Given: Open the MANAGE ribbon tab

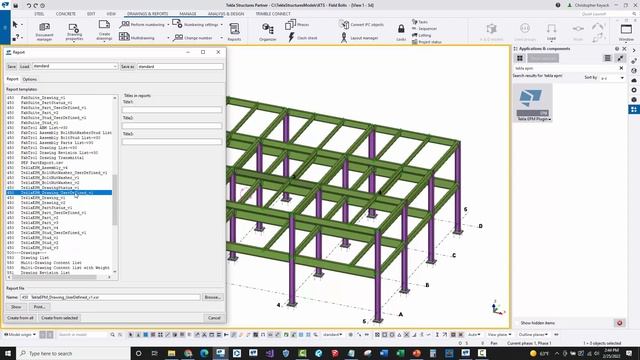Looking at the screenshot, I should (188, 14).
